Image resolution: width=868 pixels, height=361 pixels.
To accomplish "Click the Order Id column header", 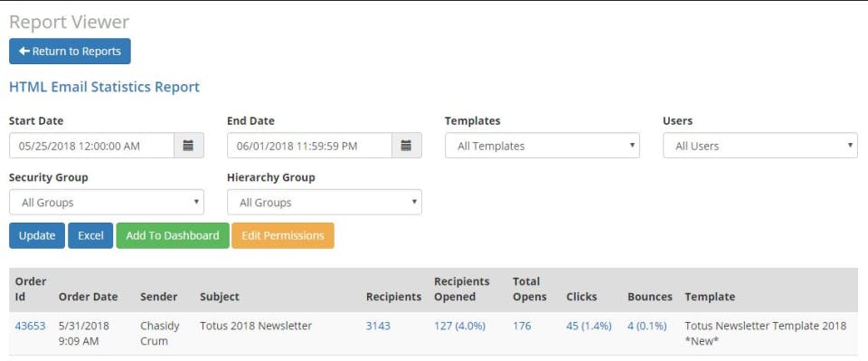I will (x=31, y=289).
